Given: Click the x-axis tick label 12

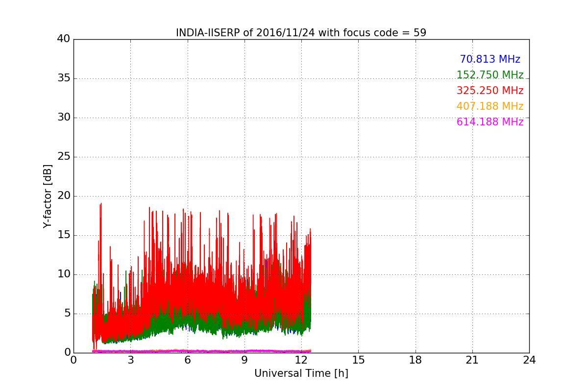Looking at the screenshot, I should pos(301,360).
